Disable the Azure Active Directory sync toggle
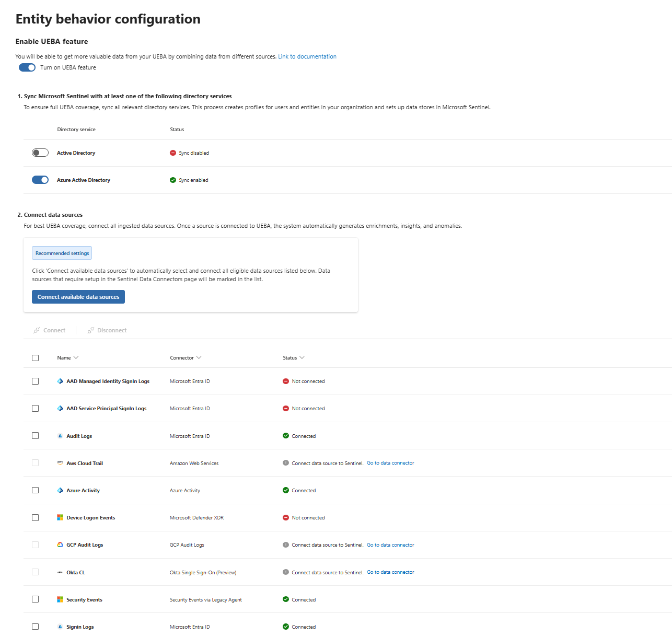 pyautogui.click(x=40, y=180)
